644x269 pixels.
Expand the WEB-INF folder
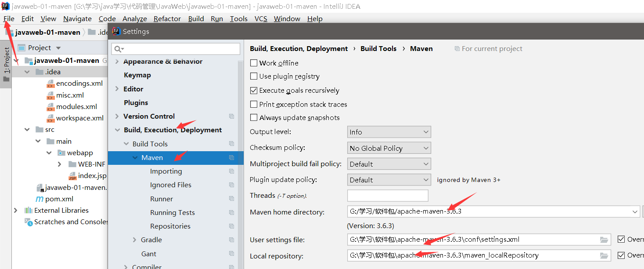pos(60,164)
